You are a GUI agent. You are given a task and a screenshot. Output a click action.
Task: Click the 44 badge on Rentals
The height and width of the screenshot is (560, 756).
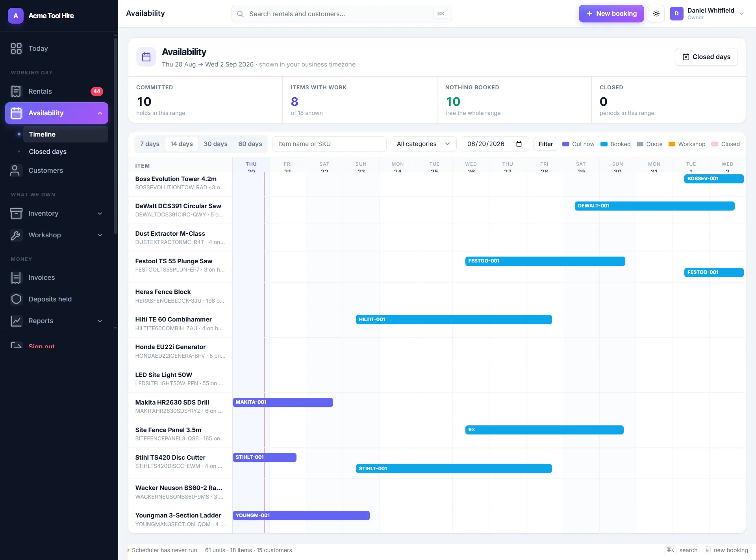(97, 91)
